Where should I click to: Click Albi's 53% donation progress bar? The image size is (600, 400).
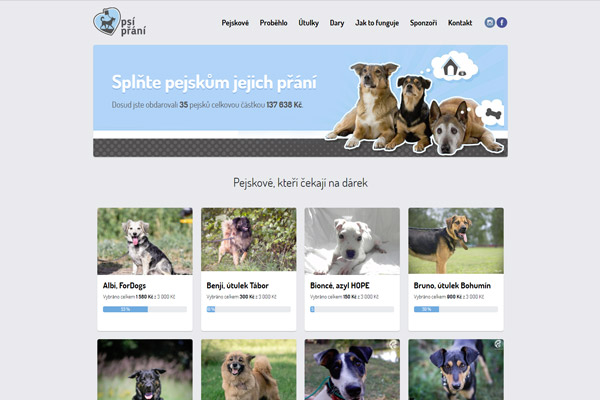pos(145,309)
